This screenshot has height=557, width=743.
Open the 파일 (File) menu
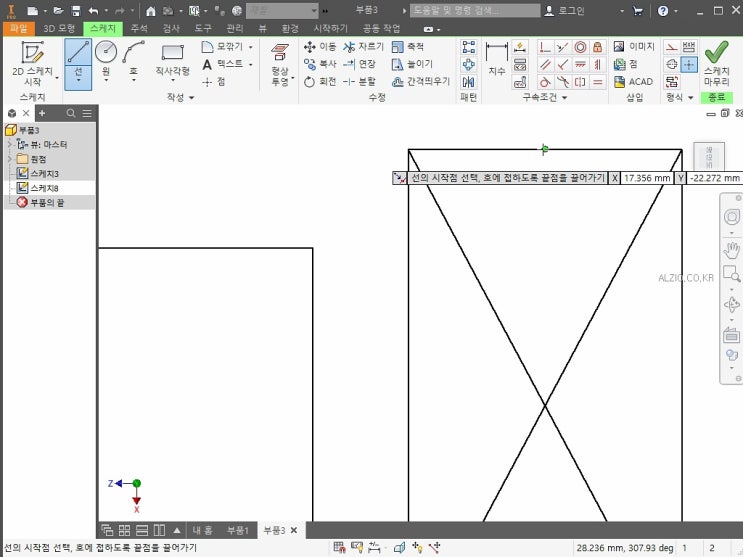click(18, 29)
